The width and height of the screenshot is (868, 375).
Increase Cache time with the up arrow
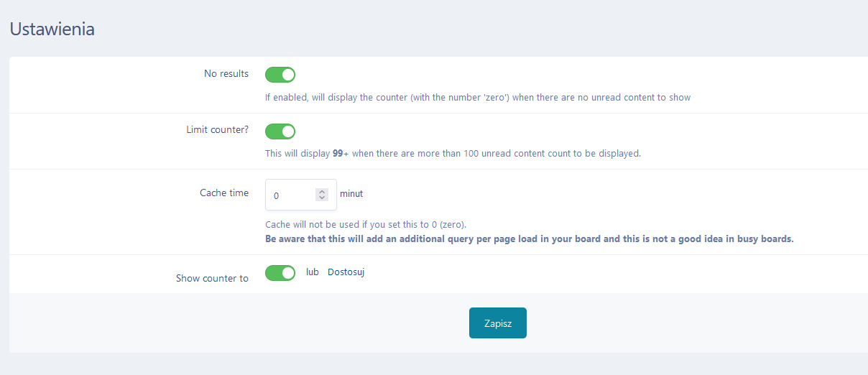(322, 192)
